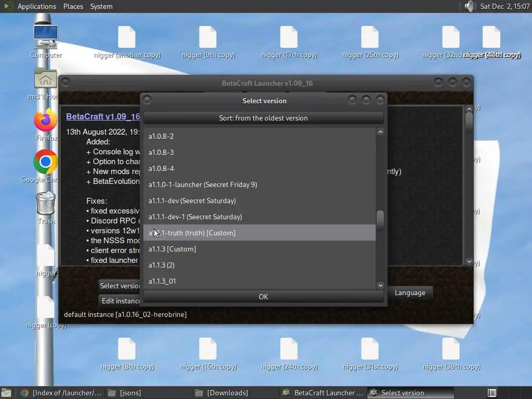Launch Google Chrome from the desktop

(x=45, y=166)
